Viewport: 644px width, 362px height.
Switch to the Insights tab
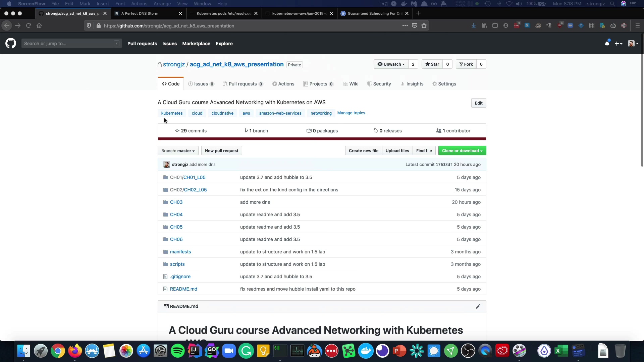pyautogui.click(x=412, y=84)
